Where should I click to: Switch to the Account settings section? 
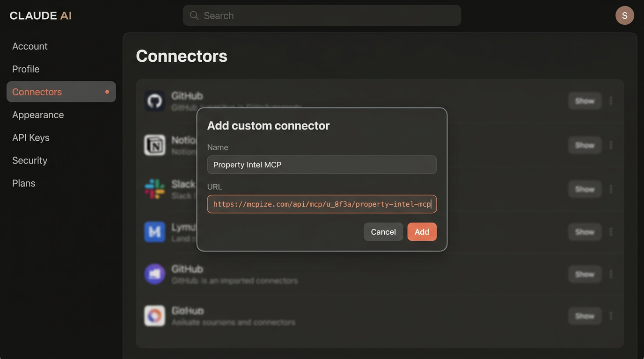[29, 46]
